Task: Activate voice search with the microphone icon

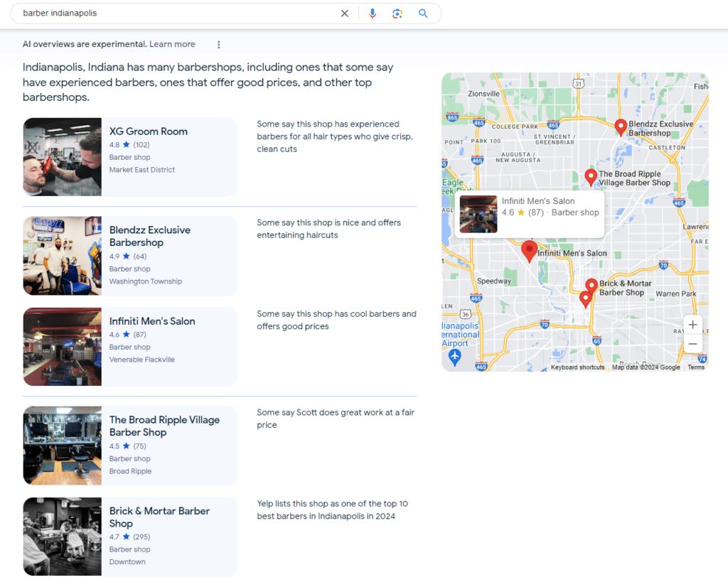Action: (373, 13)
